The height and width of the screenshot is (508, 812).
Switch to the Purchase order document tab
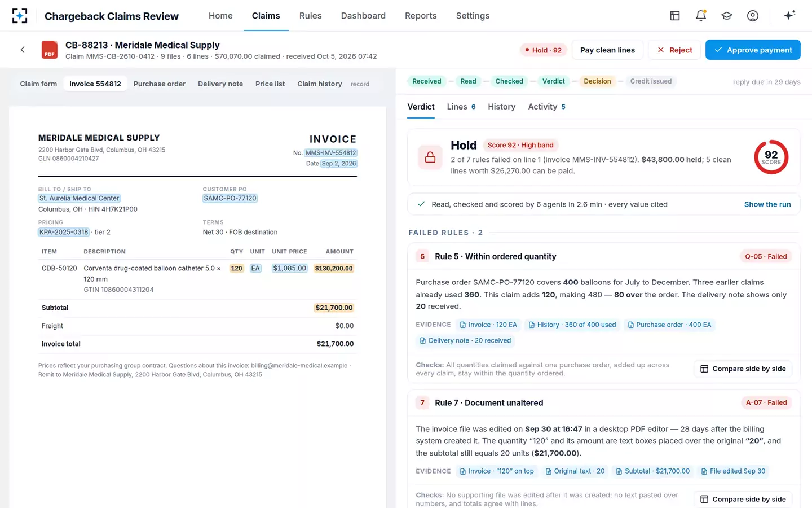pos(160,84)
